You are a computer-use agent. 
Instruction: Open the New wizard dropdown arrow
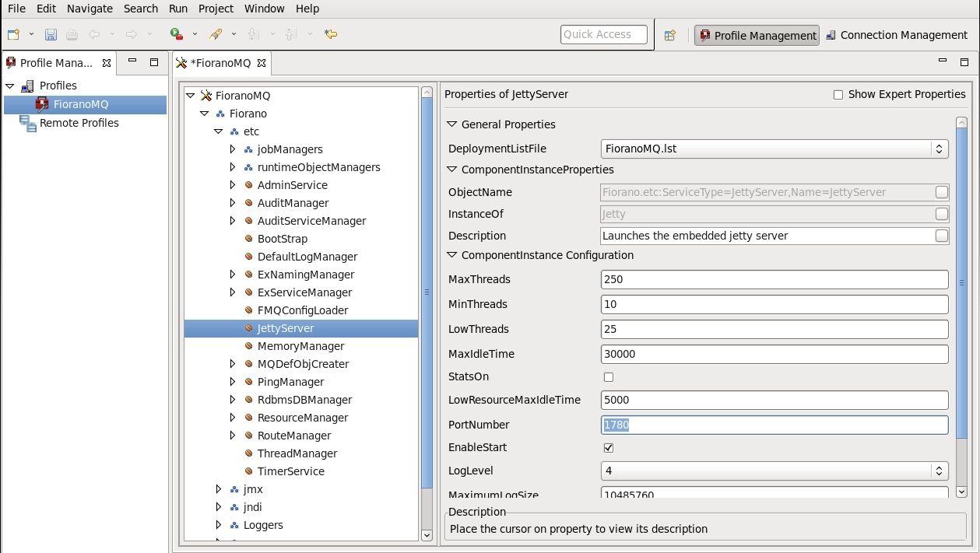click(31, 34)
